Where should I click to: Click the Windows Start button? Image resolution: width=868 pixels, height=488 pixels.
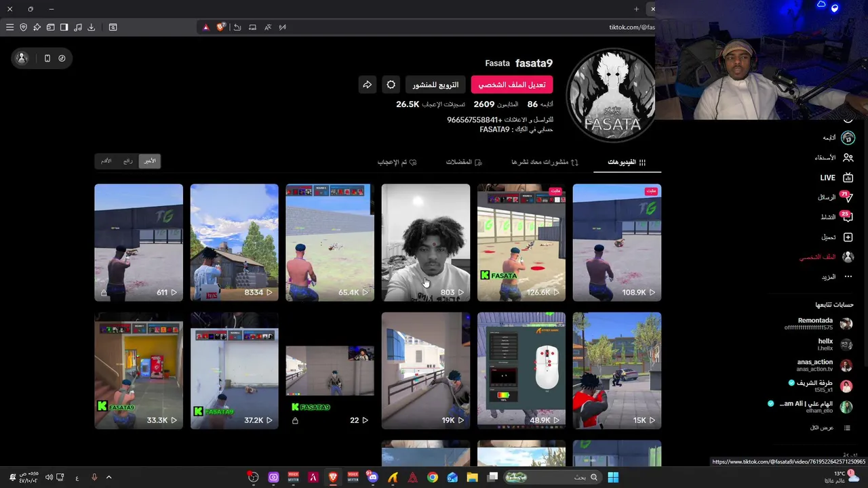(x=613, y=477)
